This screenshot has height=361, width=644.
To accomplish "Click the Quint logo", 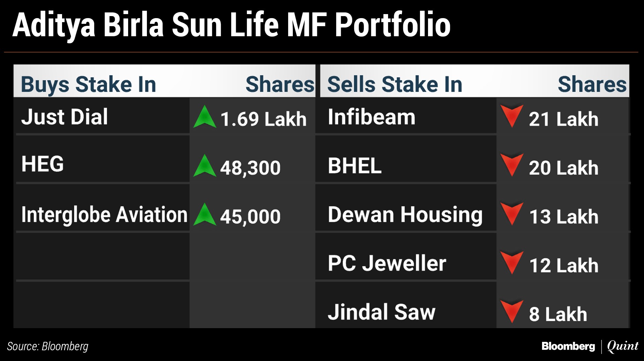I will tap(623, 346).
